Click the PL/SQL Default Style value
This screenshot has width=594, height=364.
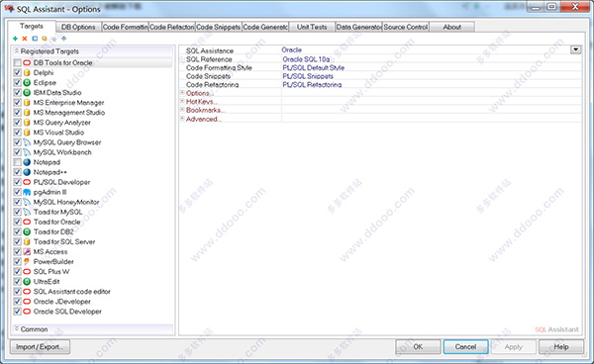click(313, 67)
